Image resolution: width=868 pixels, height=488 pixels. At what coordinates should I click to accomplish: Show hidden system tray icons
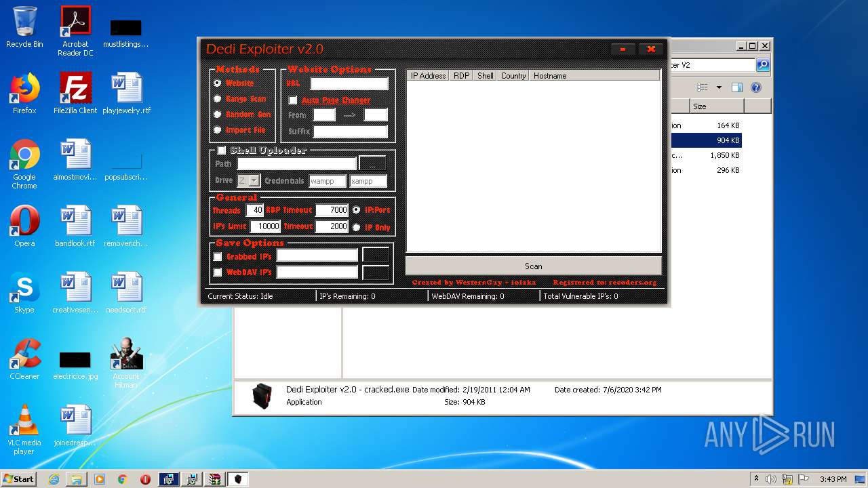(756, 479)
